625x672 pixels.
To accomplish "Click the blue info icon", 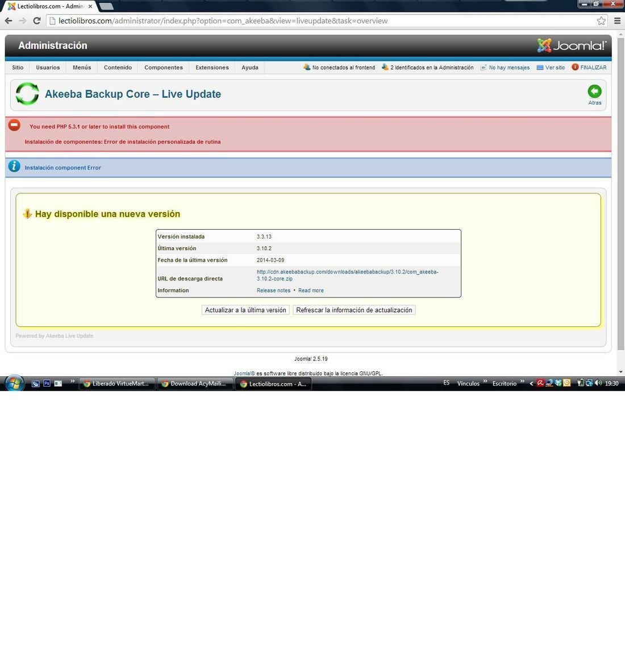I will point(14,166).
